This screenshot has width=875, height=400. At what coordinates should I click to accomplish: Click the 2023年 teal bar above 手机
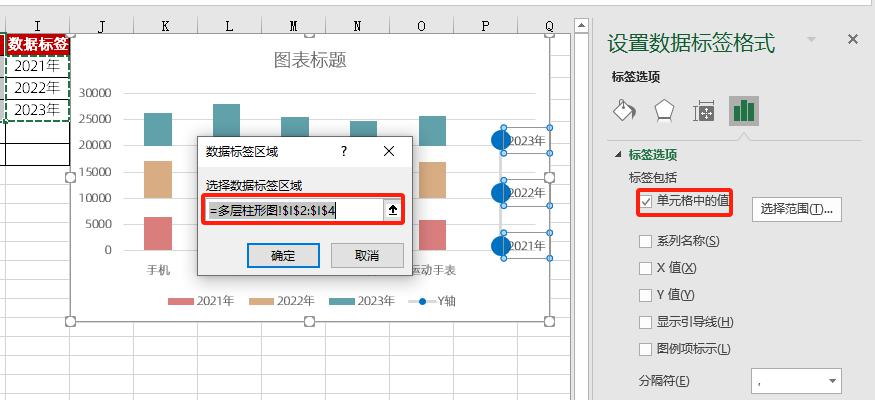tap(158, 129)
